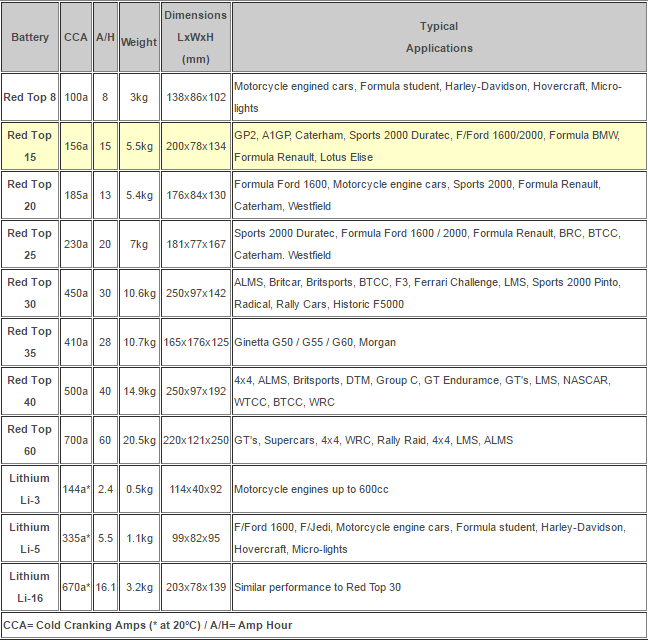Click 'Ginetta G50 / G55 / G60, Morgan' text
The width and height of the screenshot is (648, 640).
315,343
